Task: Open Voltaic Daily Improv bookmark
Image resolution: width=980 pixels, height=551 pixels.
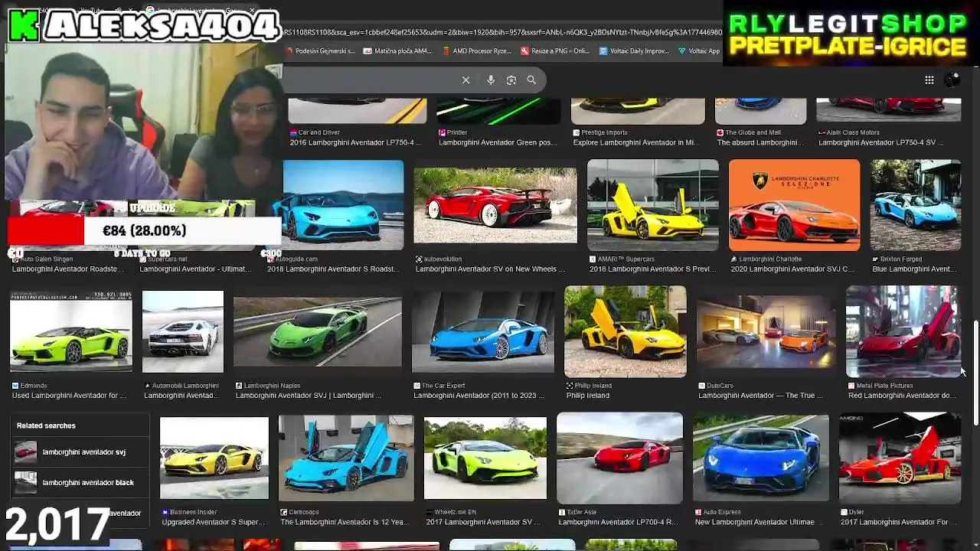Action: 635,51
